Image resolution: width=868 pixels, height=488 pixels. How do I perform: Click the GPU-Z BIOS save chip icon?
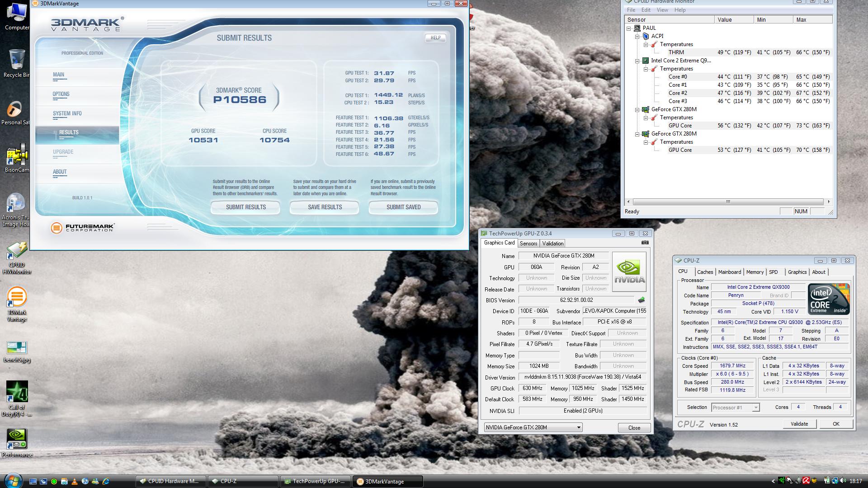point(641,300)
